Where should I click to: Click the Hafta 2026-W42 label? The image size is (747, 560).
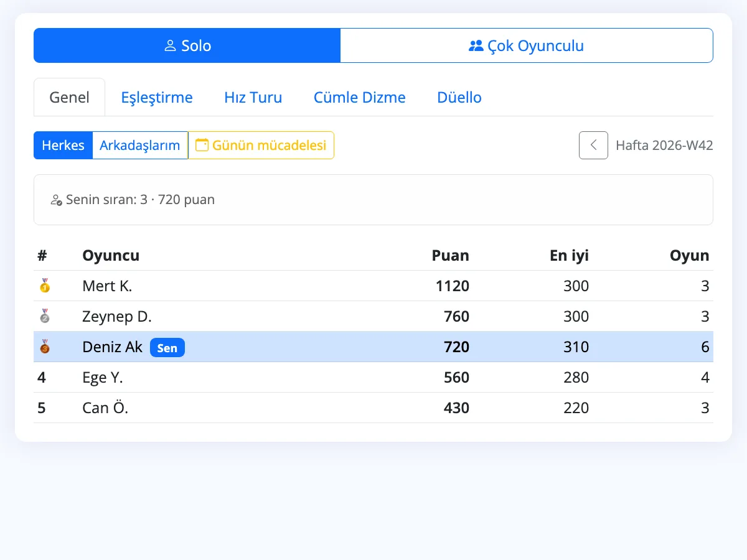(x=664, y=146)
